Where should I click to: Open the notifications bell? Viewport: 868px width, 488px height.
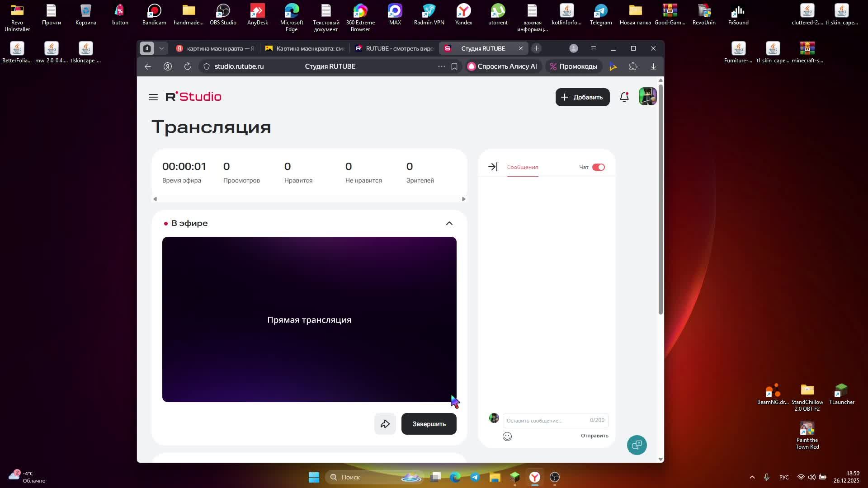click(x=624, y=97)
